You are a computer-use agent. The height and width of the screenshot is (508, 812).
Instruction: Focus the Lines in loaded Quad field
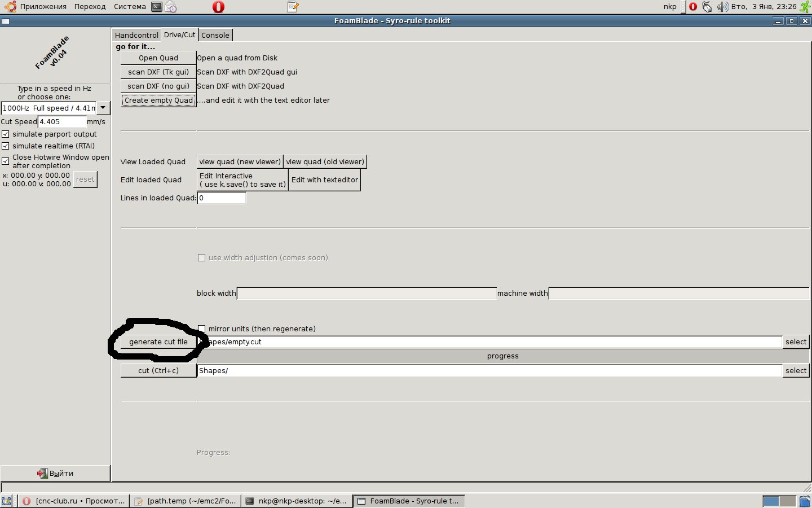222,198
